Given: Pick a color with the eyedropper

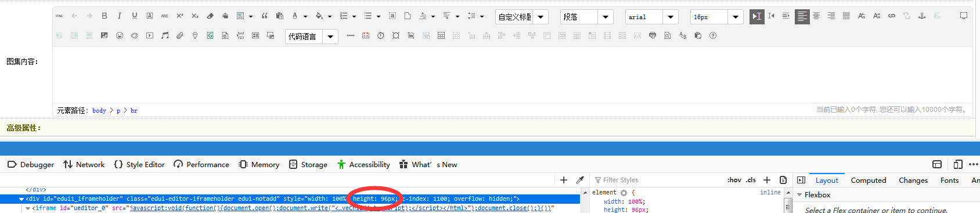Looking at the screenshot, I should [x=579, y=180].
